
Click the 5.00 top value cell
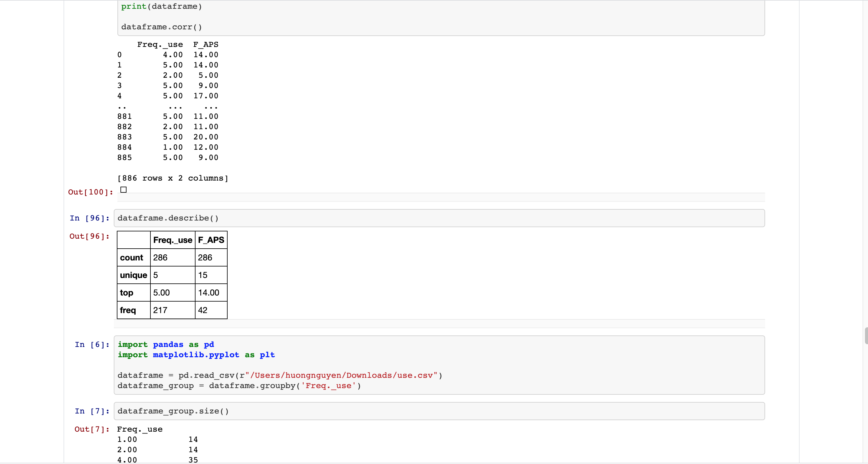[173, 292]
